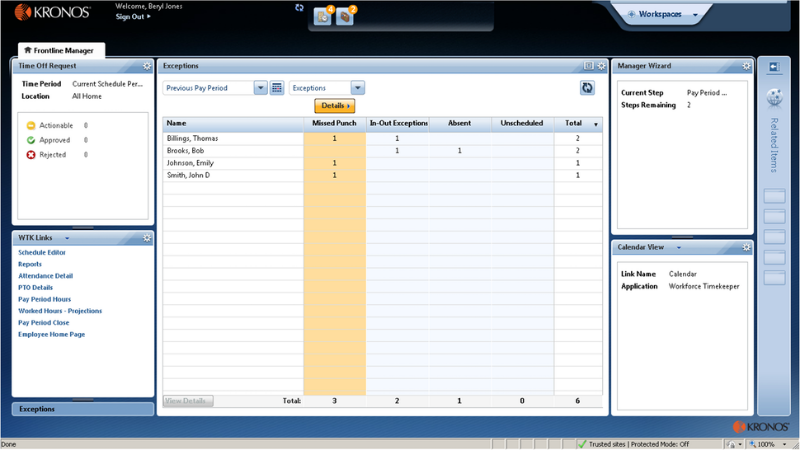The height and width of the screenshot is (450, 800).
Task: Open Calendar View gear settings
Action: click(746, 247)
